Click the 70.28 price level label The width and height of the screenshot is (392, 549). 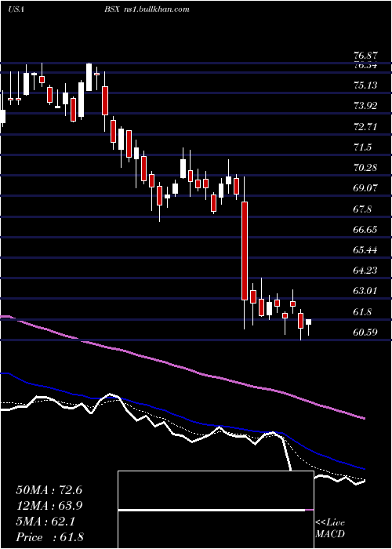point(365,167)
